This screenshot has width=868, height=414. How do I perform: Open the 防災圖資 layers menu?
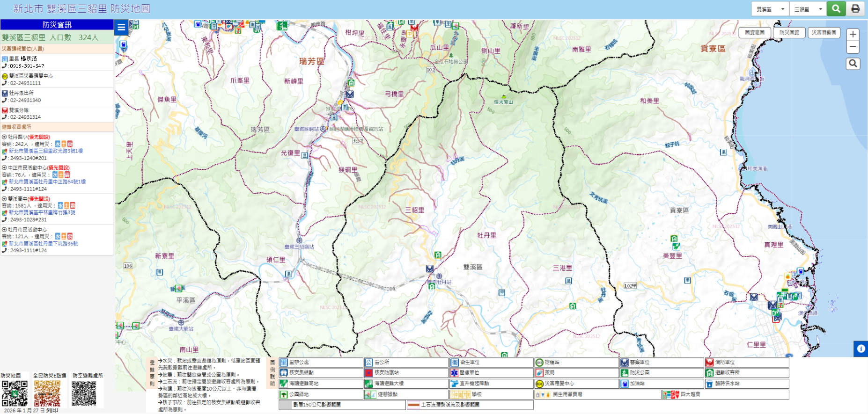tap(789, 32)
